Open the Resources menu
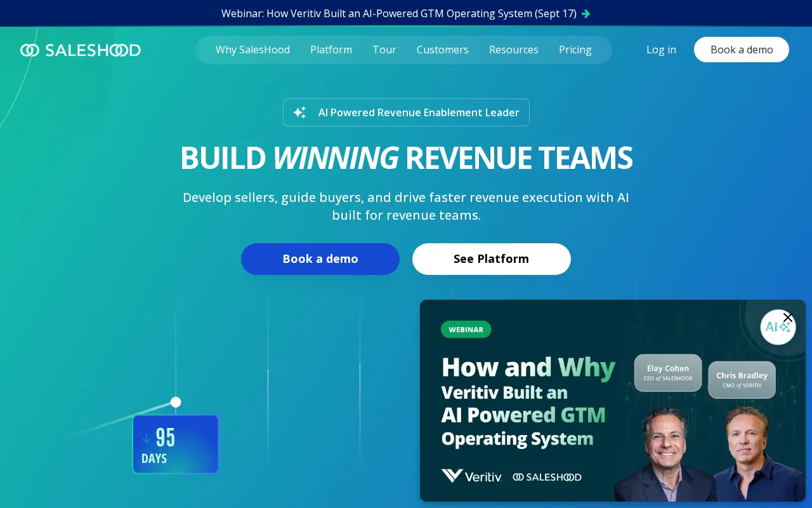This screenshot has width=812, height=508. click(x=514, y=50)
